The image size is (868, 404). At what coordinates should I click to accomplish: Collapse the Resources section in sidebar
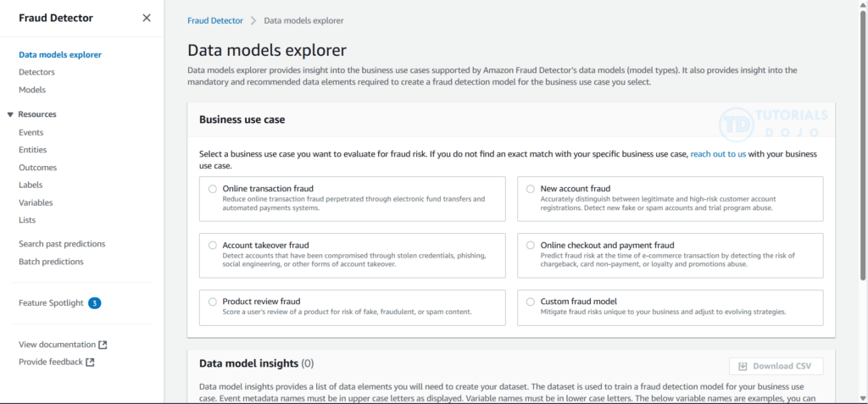coord(10,114)
